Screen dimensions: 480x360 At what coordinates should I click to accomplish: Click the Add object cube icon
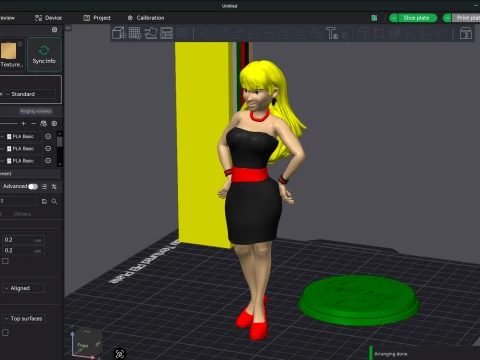119,33
